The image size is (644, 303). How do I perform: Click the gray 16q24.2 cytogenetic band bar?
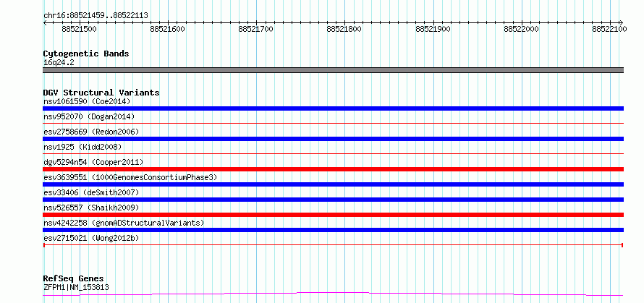tap(333, 70)
